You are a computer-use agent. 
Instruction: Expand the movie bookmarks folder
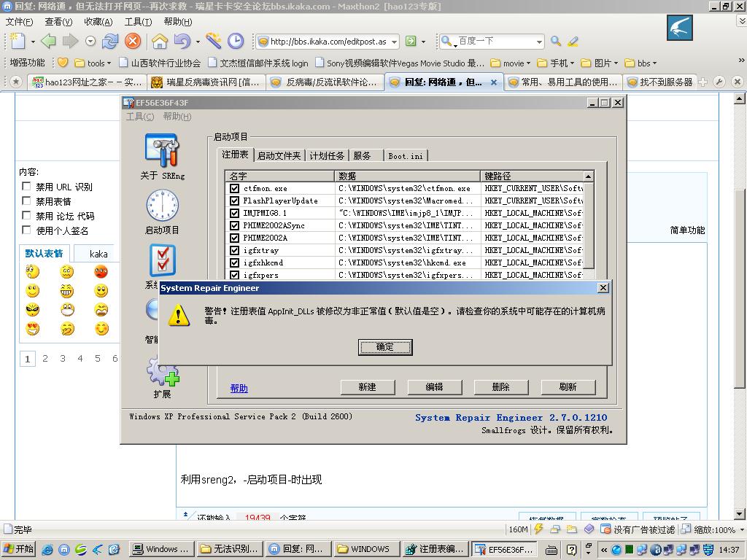point(510,63)
